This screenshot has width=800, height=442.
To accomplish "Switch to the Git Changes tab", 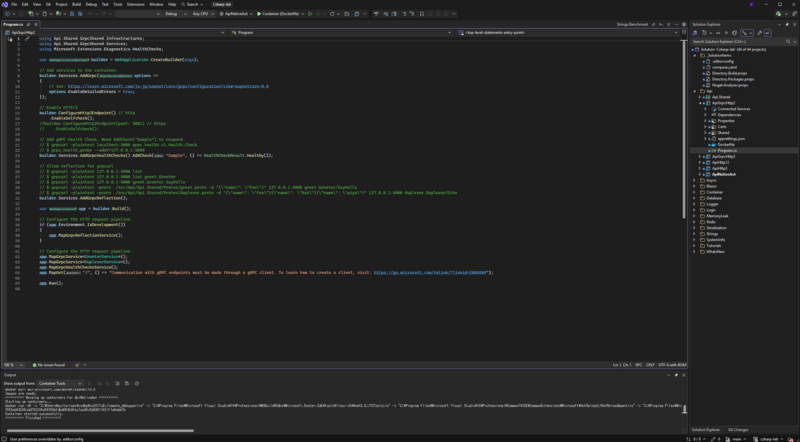I will coord(738,430).
